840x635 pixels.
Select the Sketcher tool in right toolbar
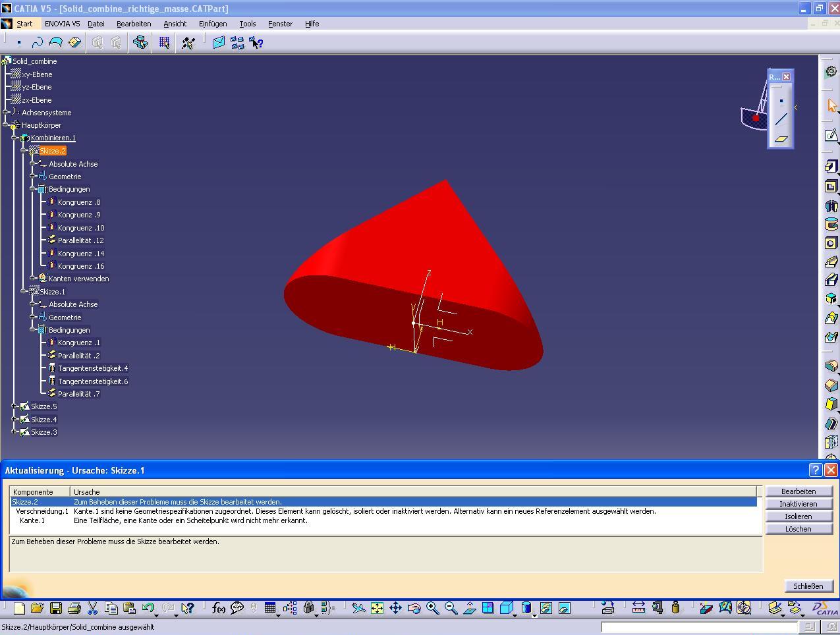click(831, 136)
